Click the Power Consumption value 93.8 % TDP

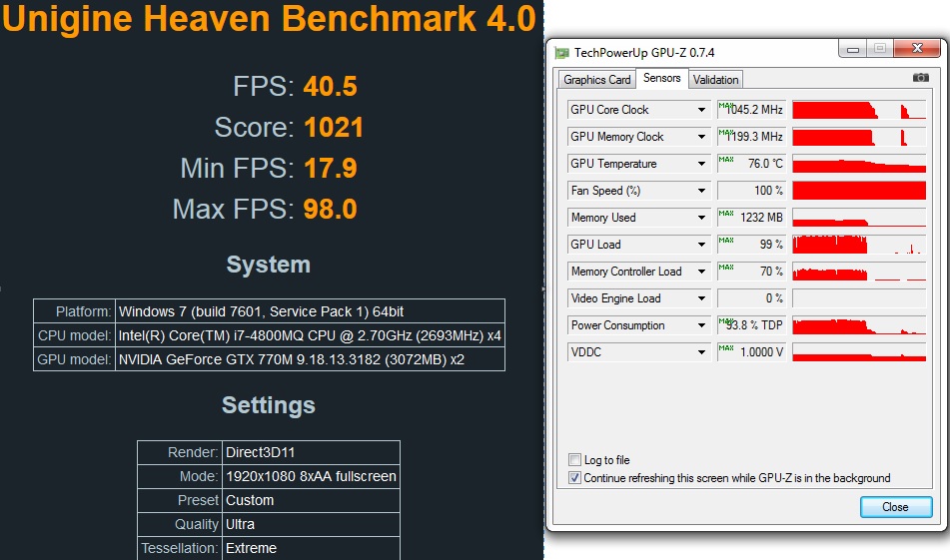point(751,325)
